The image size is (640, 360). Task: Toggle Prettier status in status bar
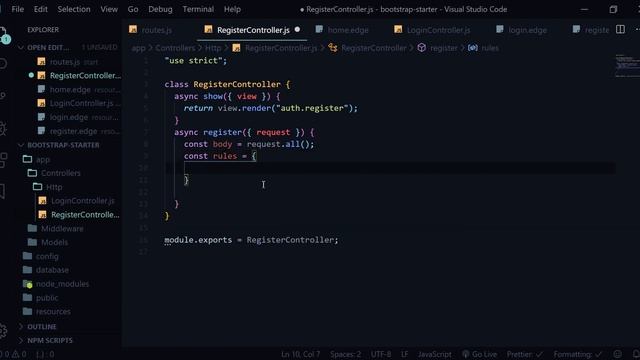click(524, 354)
